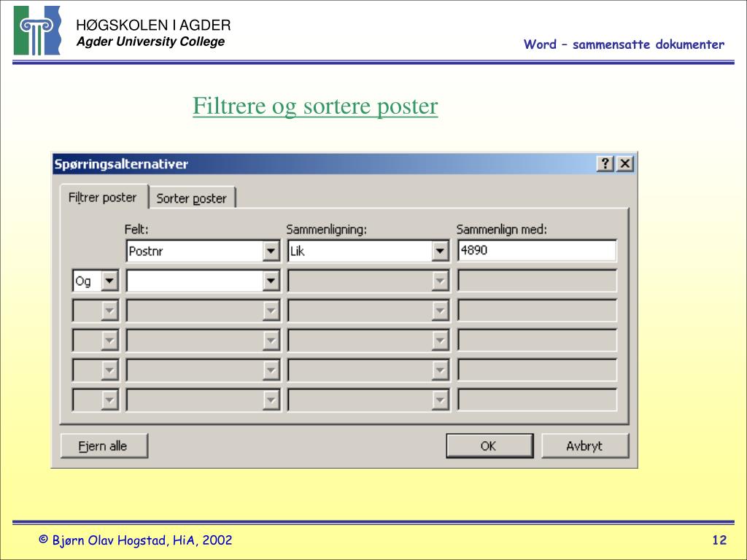Close the Spørringsalternativer dialog
The width and height of the screenshot is (747, 560).
coord(624,164)
